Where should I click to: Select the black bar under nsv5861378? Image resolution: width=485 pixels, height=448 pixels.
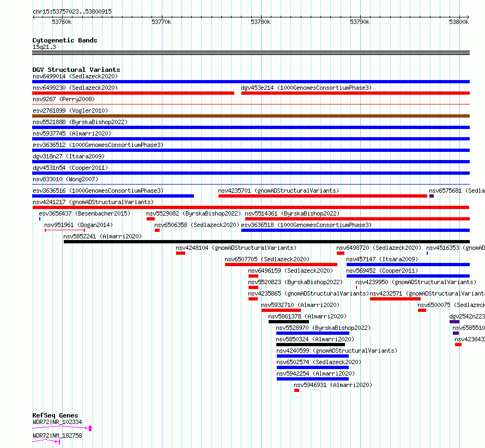click(289, 322)
